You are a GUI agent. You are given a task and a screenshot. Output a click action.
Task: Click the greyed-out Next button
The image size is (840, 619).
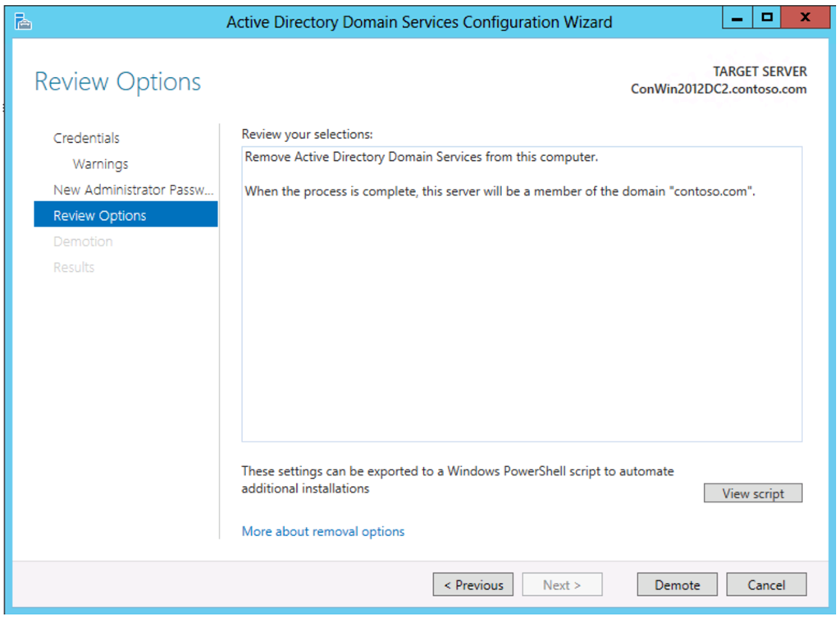[562, 585]
